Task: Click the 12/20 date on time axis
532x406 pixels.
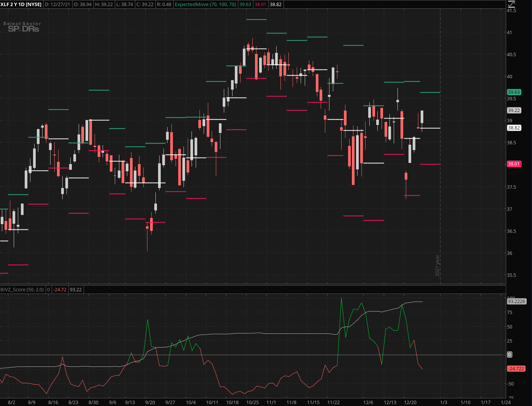Action: coord(410,402)
